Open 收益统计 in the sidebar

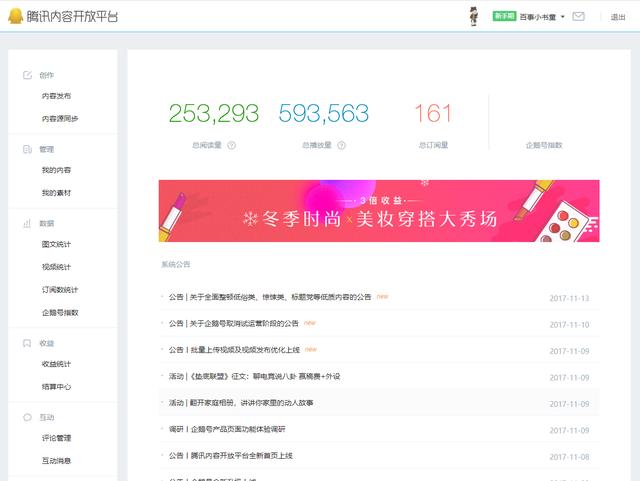coord(56,364)
